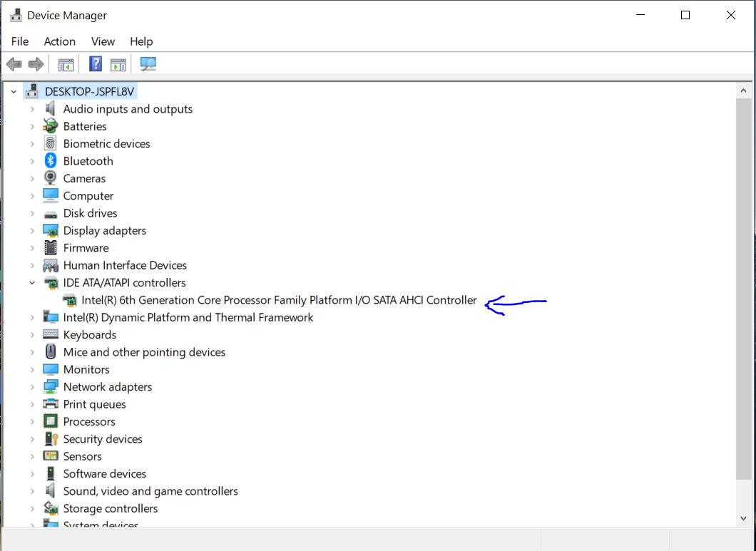This screenshot has width=756, height=551.
Task: Select the Storage controllers icon
Action: click(50, 508)
